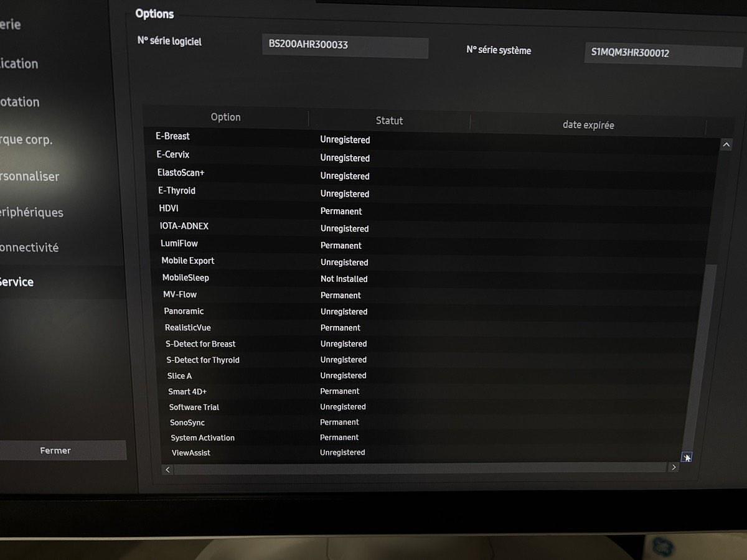
Task: Click the Statut column header
Action: coord(389,121)
